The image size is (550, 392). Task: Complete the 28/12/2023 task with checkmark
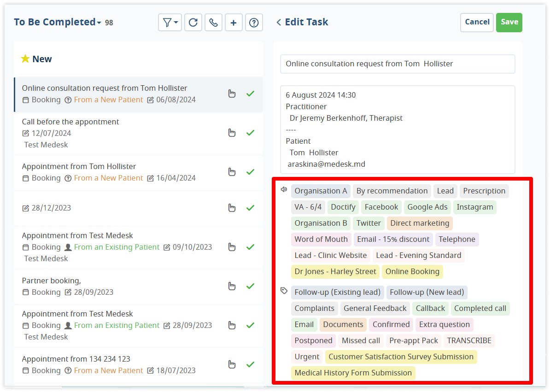[x=251, y=208]
